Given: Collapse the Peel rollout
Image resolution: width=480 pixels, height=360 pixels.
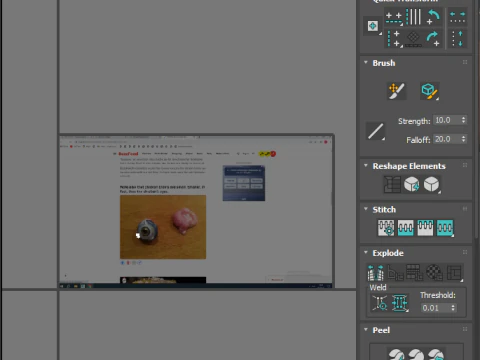Looking at the screenshot, I should point(366,329).
